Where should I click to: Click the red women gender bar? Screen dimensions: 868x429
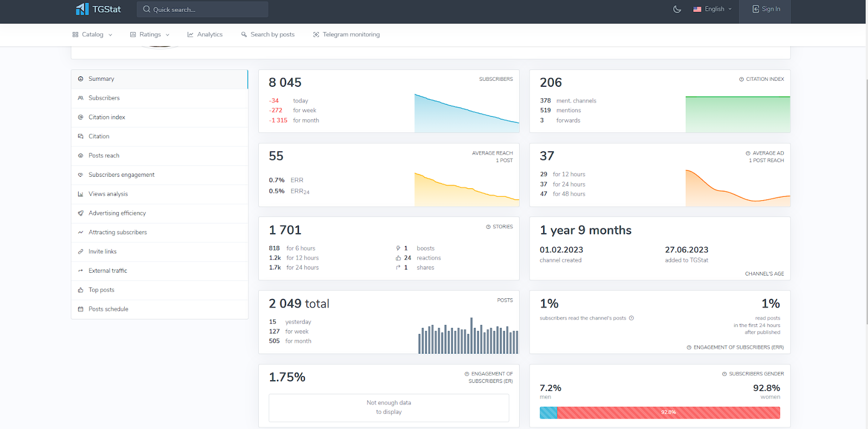tap(668, 413)
